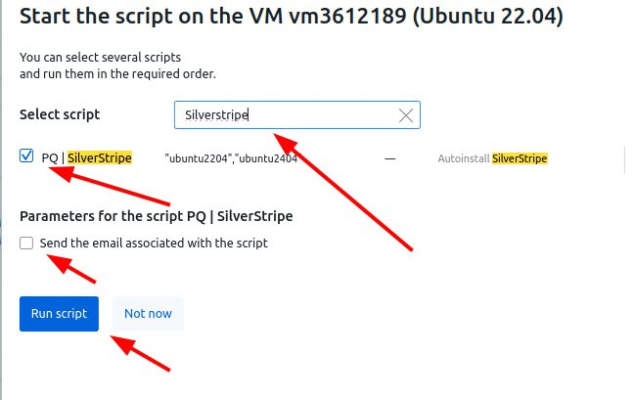Click the "ubuntu2204","ubuntu2404" OS tags
This screenshot has height=400, width=635.
pos(230,158)
